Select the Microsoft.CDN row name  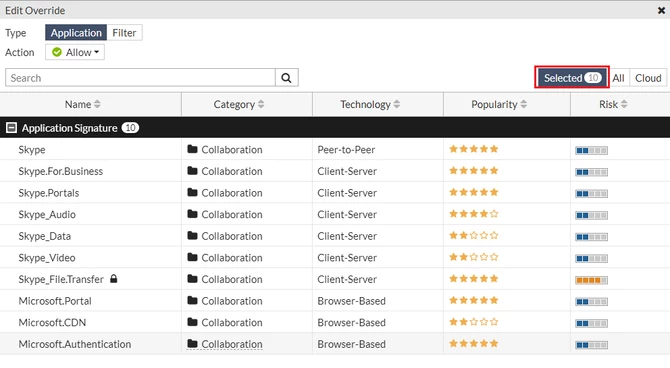click(x=52, y=322)
